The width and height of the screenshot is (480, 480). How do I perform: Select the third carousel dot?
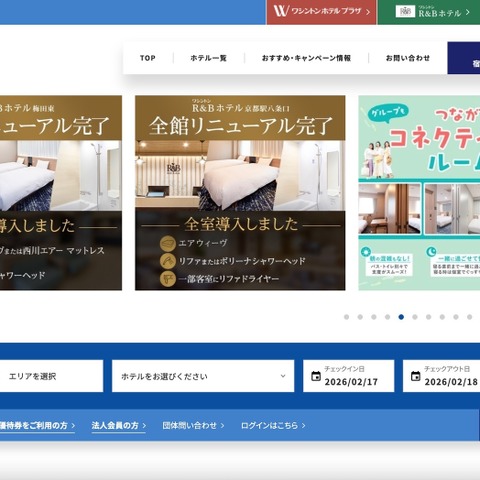tap(374, 317)
